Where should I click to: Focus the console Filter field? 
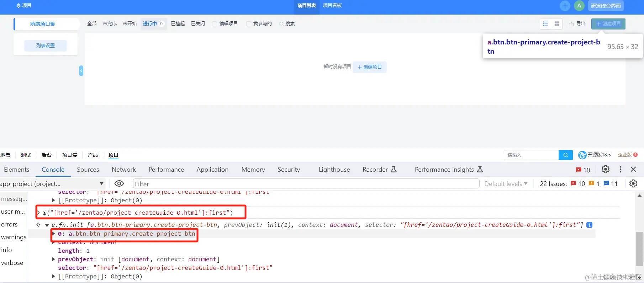tap(306, 184)
